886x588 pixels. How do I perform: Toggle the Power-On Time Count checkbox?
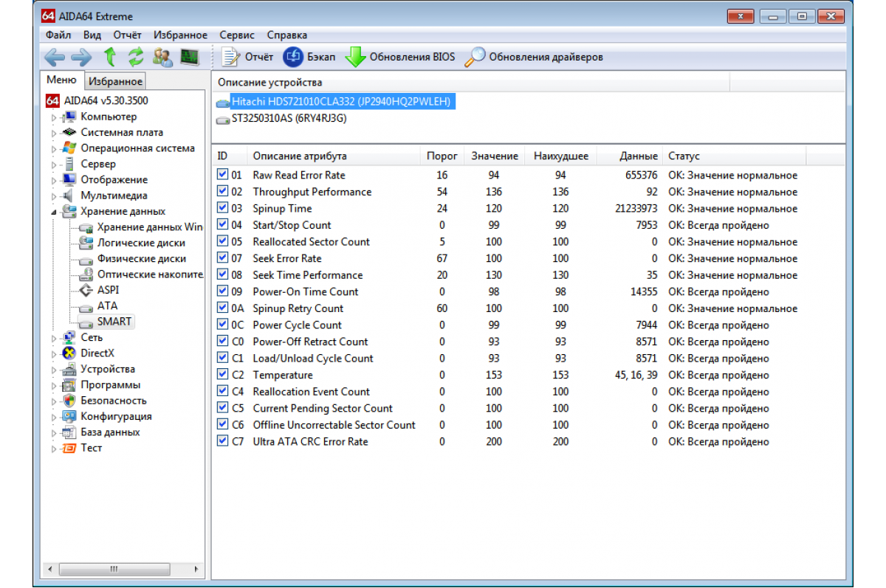click(x=223, y=291)
